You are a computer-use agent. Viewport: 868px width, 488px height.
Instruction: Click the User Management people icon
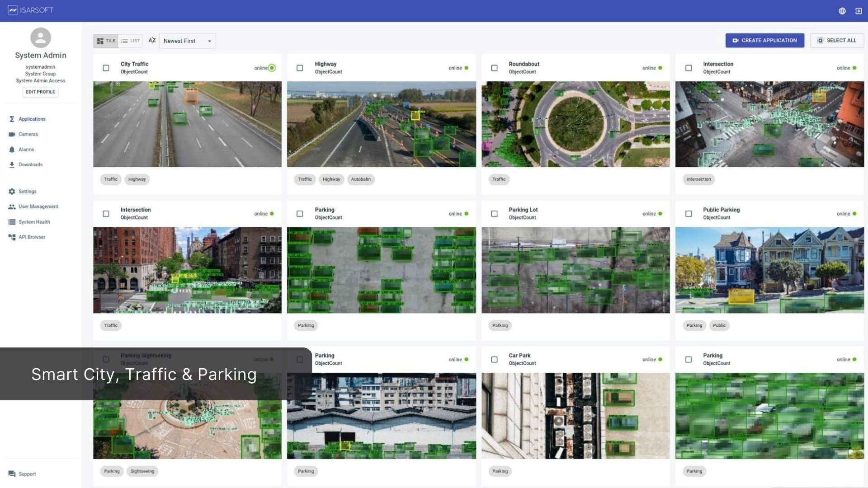[12, 206]
